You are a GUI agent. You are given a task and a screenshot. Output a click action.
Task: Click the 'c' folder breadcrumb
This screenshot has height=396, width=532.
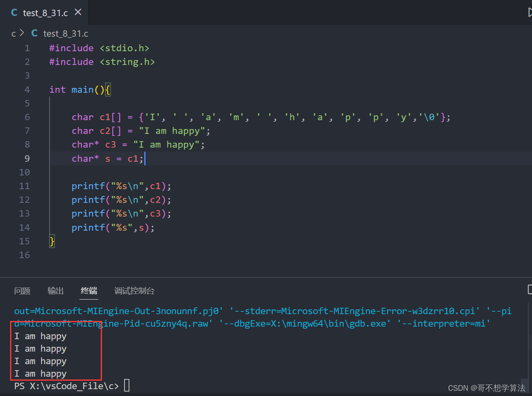(14, 33)
